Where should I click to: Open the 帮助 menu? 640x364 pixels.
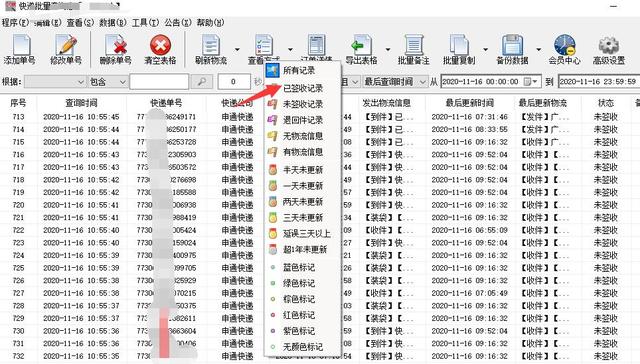point(211,22)
